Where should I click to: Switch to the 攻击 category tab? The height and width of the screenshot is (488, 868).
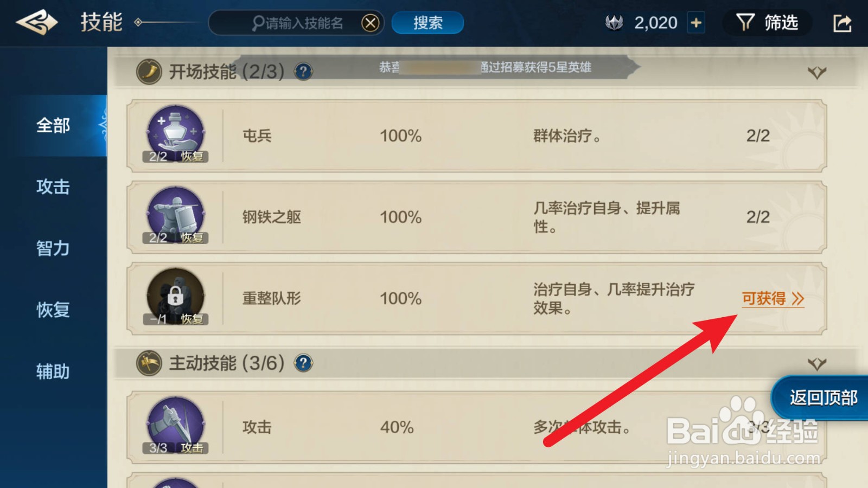53,187
